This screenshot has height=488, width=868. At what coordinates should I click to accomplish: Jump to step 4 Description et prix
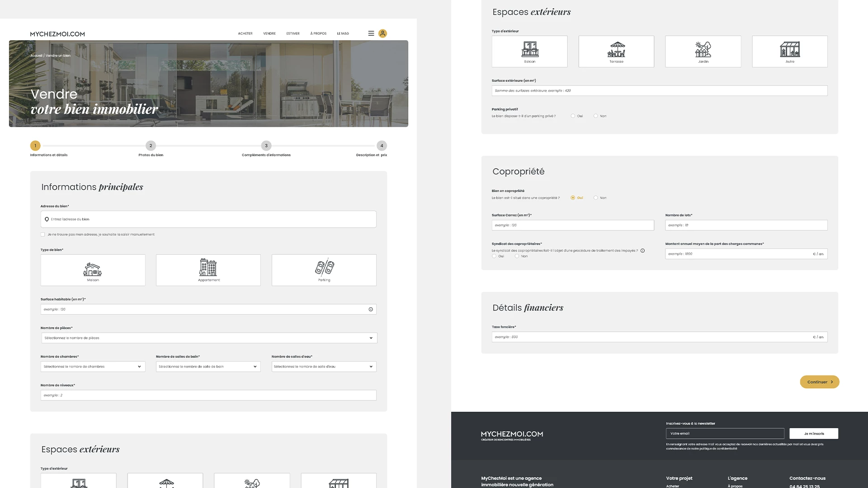[382, 145]
